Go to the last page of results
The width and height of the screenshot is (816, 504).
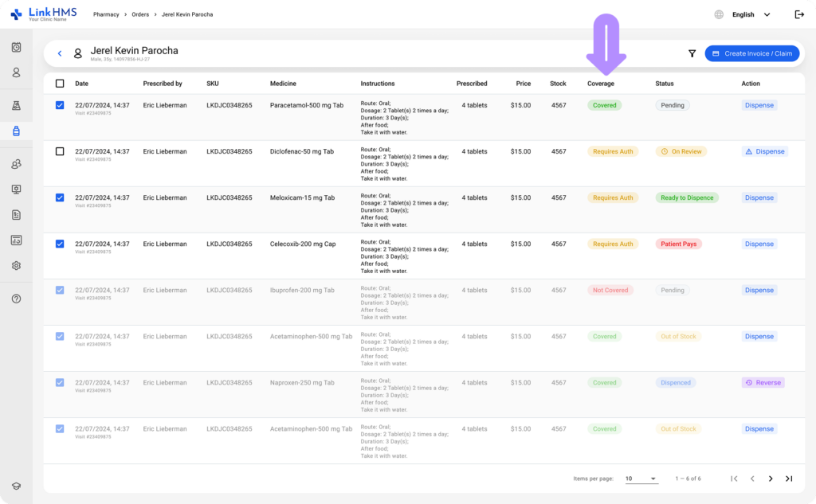(789, 479)
